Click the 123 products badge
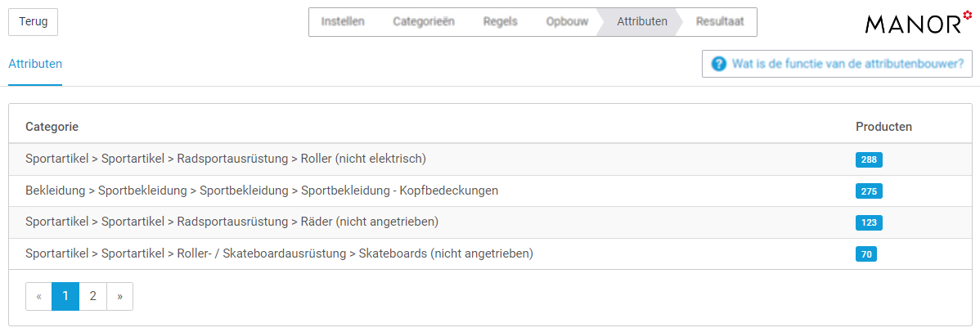This screenshot has width=980, height=332. (869, 222)
